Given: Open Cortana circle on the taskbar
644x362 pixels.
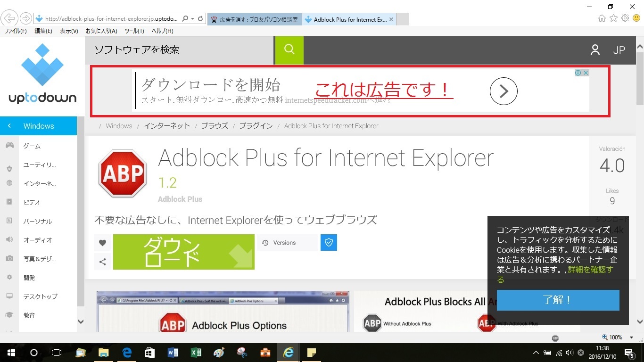Looking at the screenshot, I should point(34,353).
